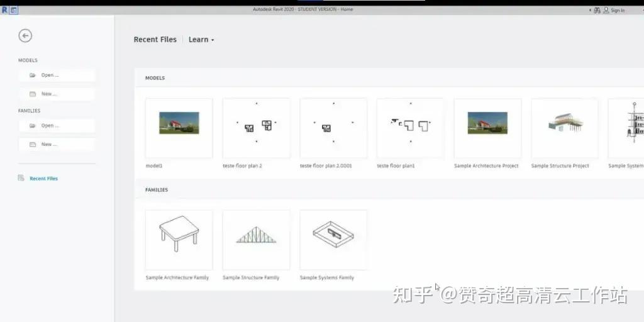Click Sample Architecture Family label

click(177, 277)
